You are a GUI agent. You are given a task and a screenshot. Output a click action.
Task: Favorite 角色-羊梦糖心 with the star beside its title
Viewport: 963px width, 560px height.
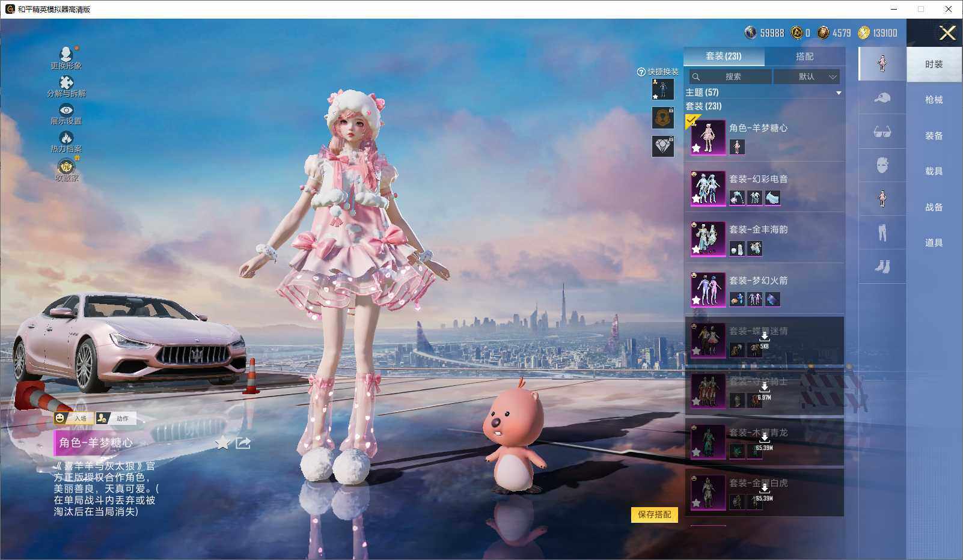click(222, 443)
